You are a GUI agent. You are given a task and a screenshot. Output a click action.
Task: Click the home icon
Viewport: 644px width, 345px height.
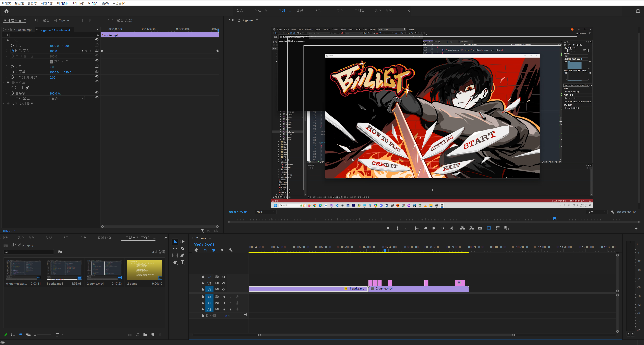pyautogui.click(x=7, y=11)
